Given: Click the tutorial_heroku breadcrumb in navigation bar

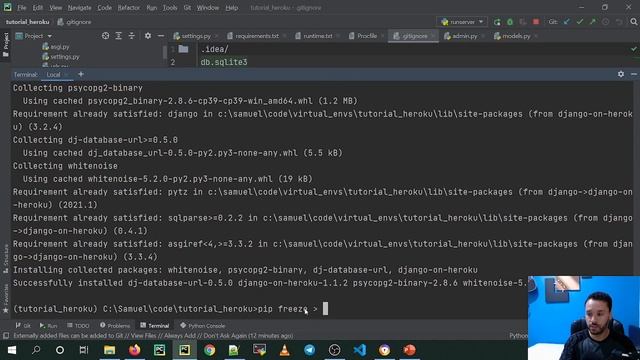Looking at the screenshot, I should pyautogui.click(x=27, y=22).
